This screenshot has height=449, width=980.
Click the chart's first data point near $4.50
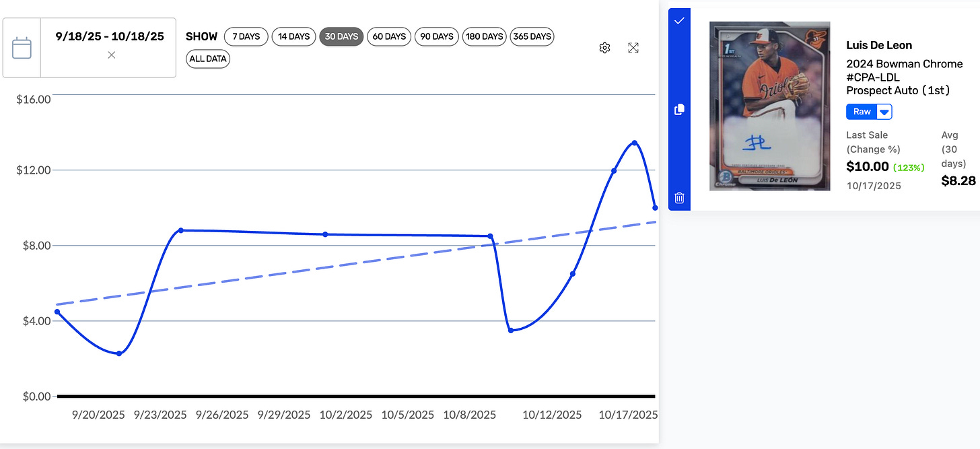57,312
